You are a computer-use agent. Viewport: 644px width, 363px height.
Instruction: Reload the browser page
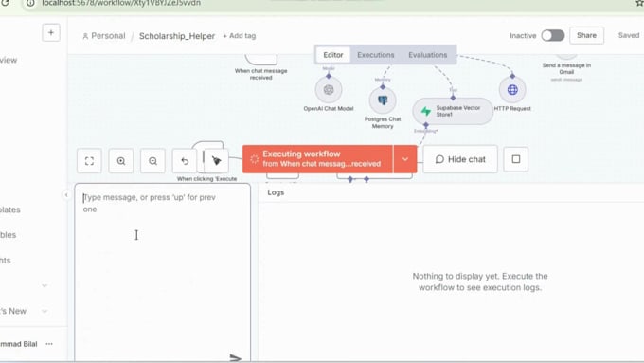coord(5,3)
